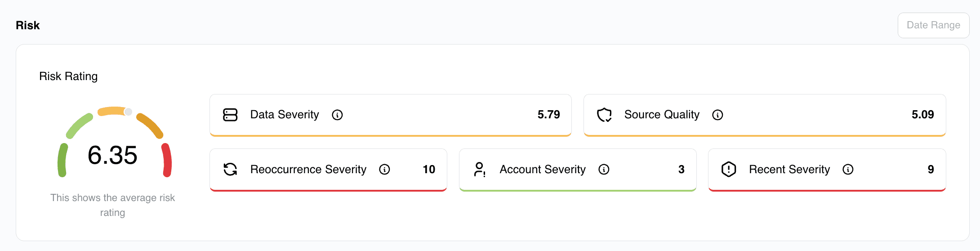The image size is (980, 251).
Task: Click the gauge indicator knob
Action: coord(128,112)
